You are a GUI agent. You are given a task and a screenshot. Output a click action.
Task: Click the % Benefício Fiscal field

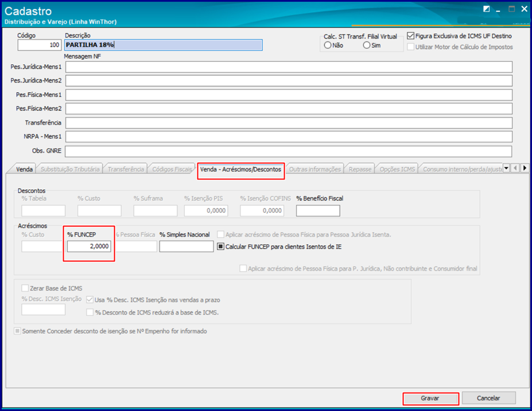click(318, 211)
